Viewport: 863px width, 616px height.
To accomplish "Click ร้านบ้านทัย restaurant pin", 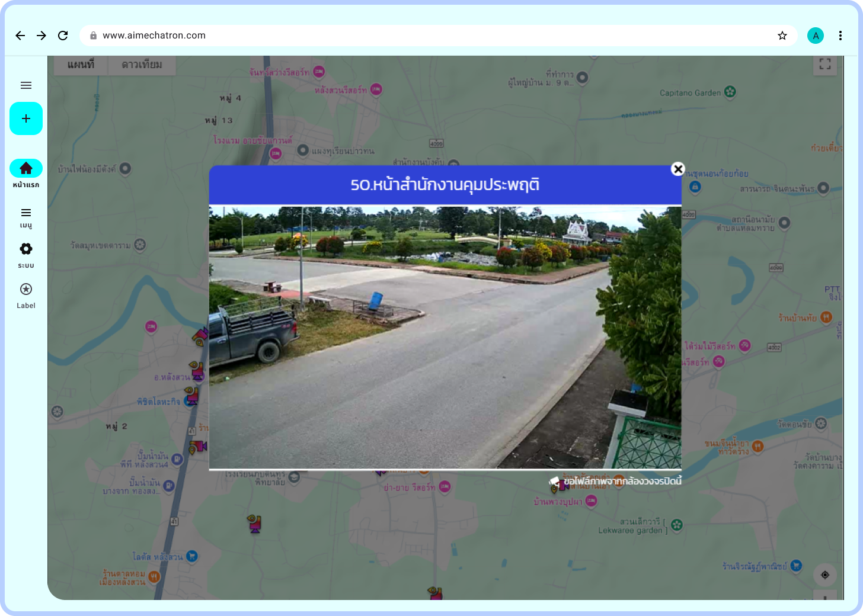I will click(x=827, y=317).
